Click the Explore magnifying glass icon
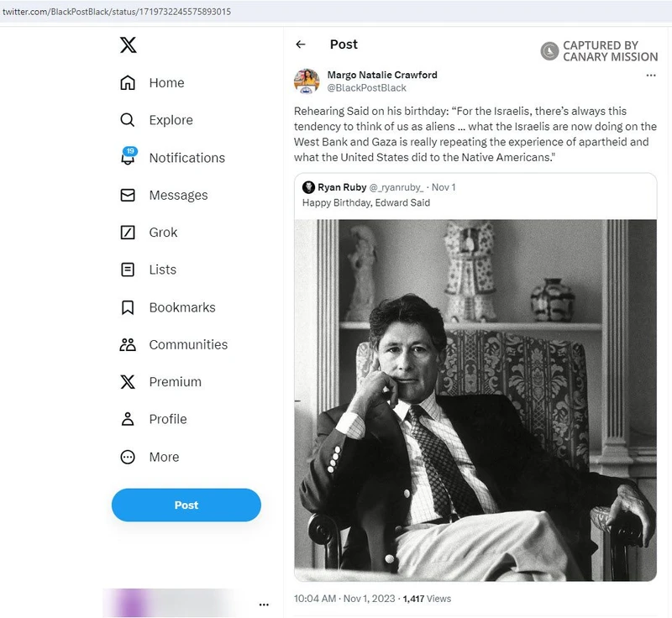Image resolution: width=672 pixels, height=618 pixels. coord(128,120)
